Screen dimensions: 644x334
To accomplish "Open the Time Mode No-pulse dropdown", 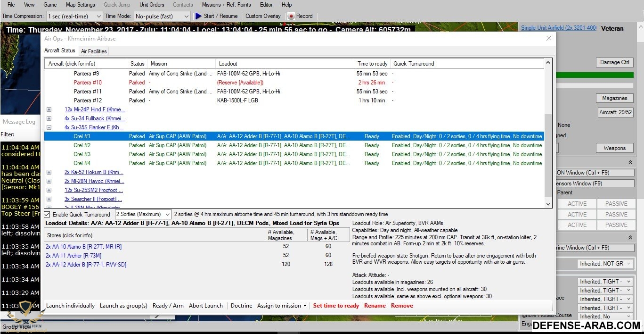I will pos(162,16).
